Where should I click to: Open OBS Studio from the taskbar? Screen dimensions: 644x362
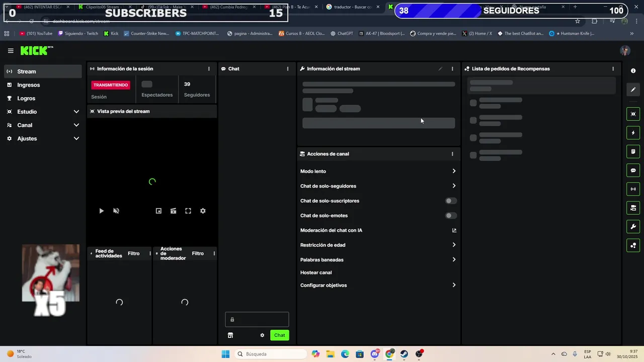[419, 354]
